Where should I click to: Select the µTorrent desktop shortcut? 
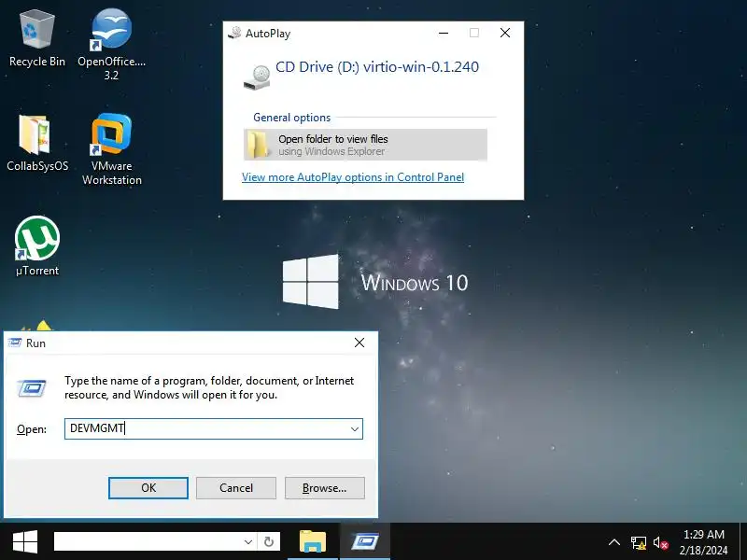click(37, 245)
